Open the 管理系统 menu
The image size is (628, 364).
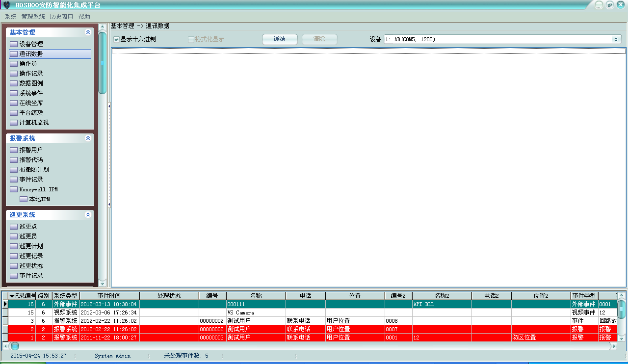tap(33, 17)
